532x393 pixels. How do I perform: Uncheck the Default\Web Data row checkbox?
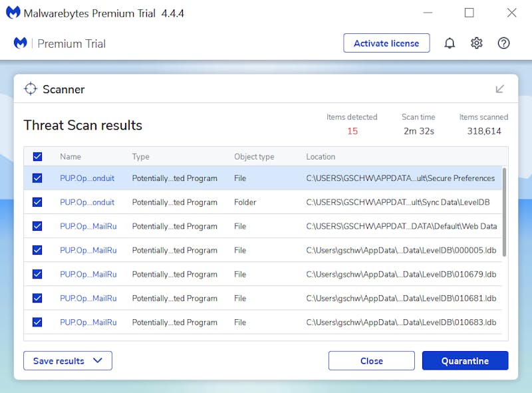point(37,226)
